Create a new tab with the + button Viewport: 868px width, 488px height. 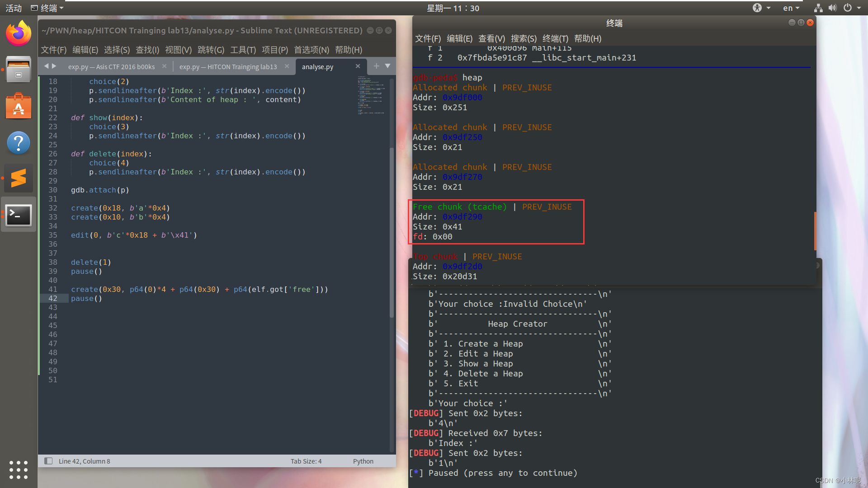tap(377, 66)
